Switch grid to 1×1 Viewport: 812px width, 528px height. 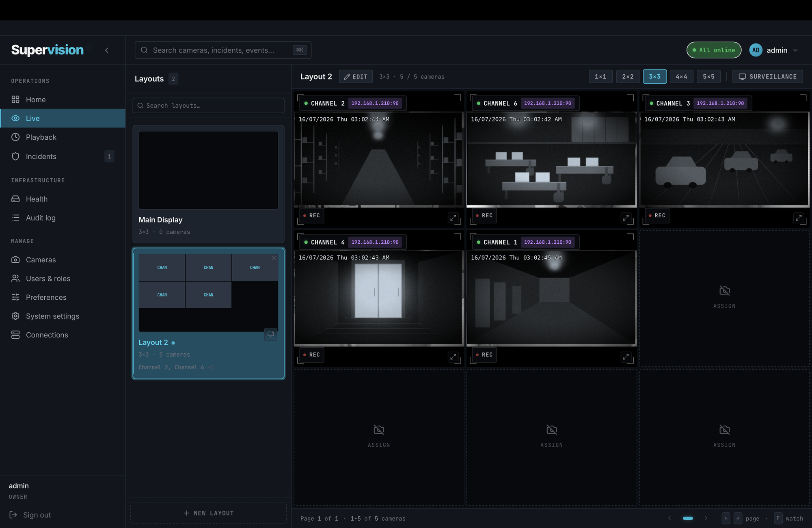(600, 76)
